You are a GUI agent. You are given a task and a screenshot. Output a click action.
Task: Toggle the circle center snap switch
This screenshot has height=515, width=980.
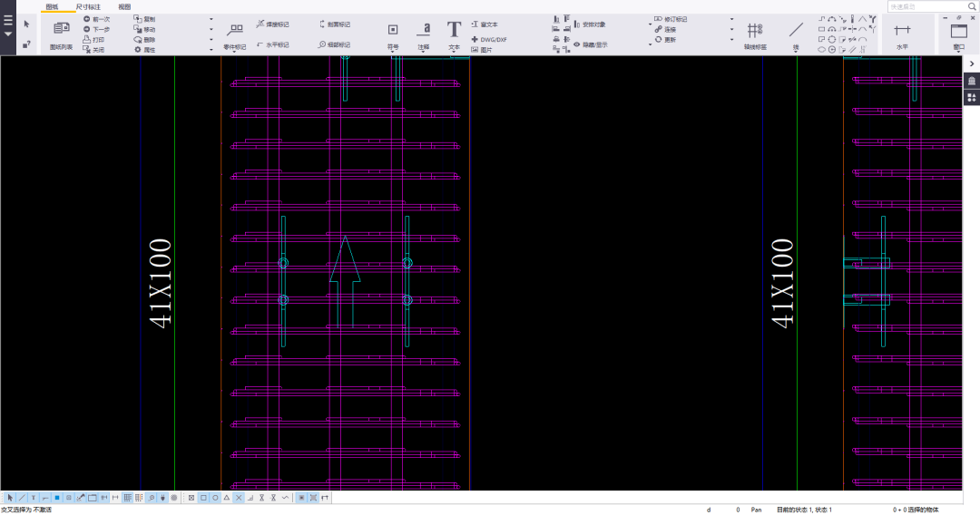pyautogui.click(x=215, y=498)
